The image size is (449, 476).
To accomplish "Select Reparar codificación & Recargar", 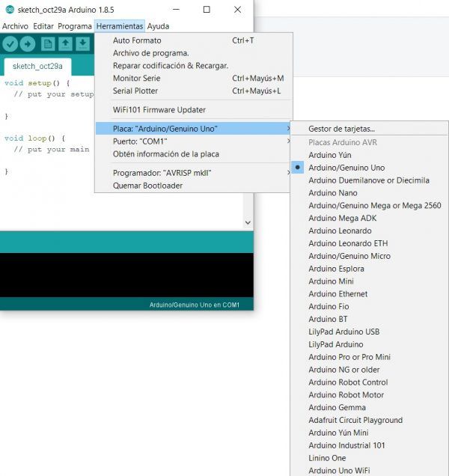I will click(x=193, y=66).
